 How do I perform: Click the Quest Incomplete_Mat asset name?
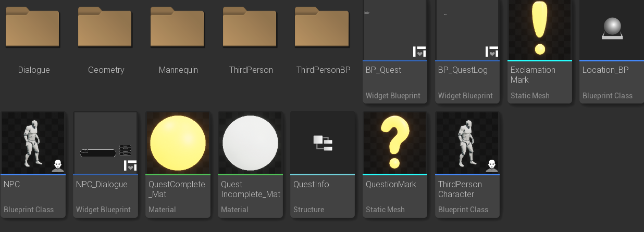click(x=251, y=189)
